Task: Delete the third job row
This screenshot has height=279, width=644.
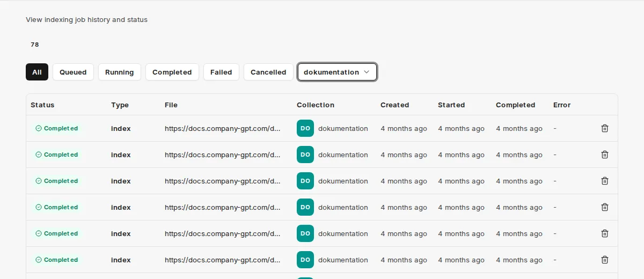Action: pos(604,181)
